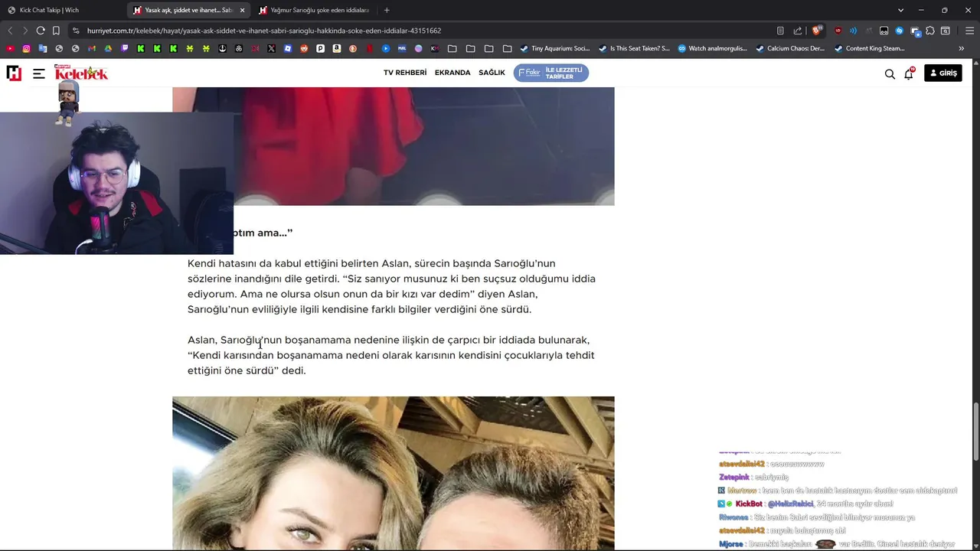The width and height of the screenshot is (980, 551).
Task: Open the Calcium Chaos bookmark
Action: (790, 48)
